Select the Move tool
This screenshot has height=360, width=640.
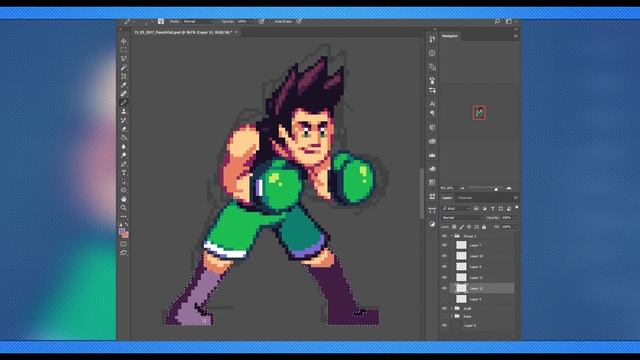[x=123, y=41]
